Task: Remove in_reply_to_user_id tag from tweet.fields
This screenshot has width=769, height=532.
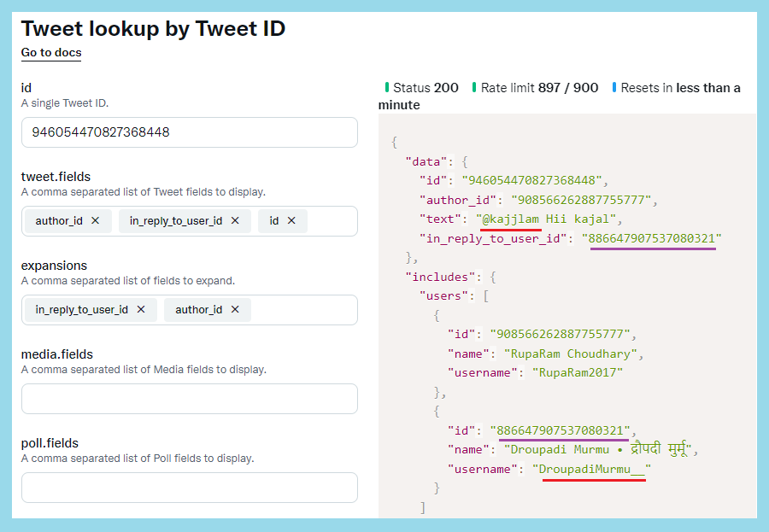Action: [x=235, y=220]
